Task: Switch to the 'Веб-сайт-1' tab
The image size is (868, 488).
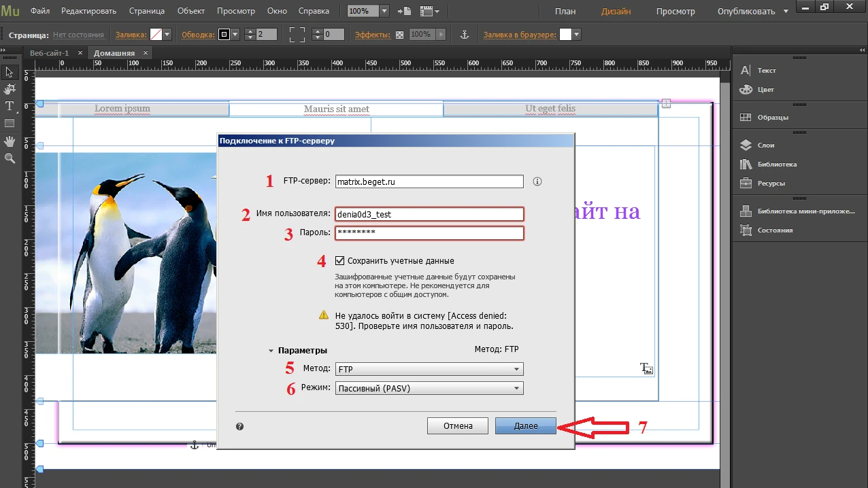Action: click(x=49, y=53)
